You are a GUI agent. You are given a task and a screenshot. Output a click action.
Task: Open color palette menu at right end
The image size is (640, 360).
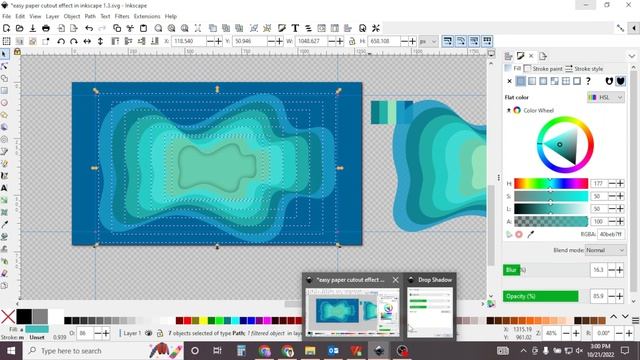click(x=635, y=320)
